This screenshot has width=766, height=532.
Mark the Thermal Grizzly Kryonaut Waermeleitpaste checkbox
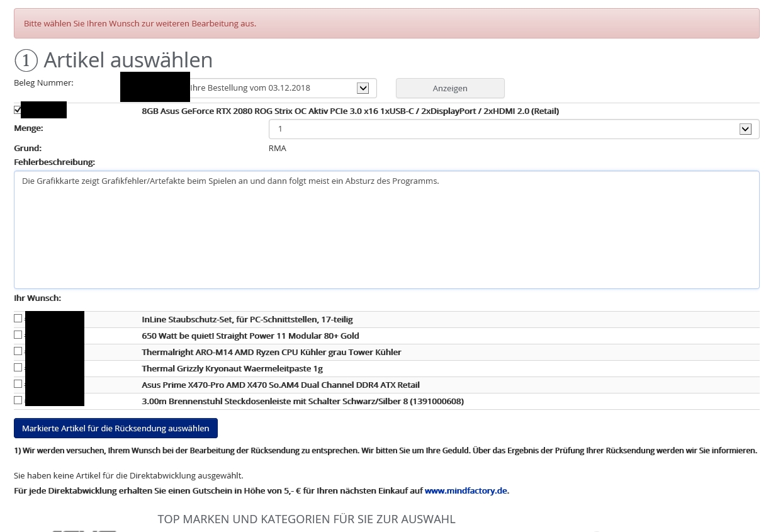click(x=18, y=368)
